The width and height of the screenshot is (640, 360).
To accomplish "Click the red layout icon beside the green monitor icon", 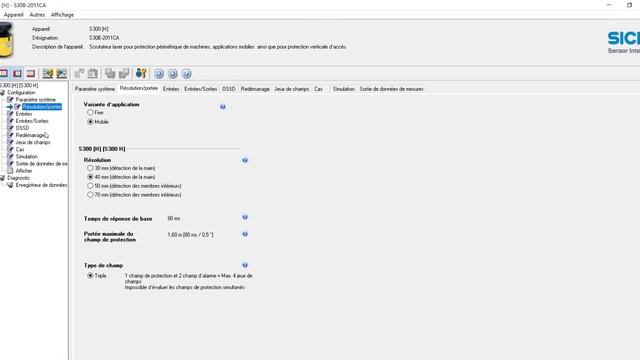I will [x=31, y=73].
